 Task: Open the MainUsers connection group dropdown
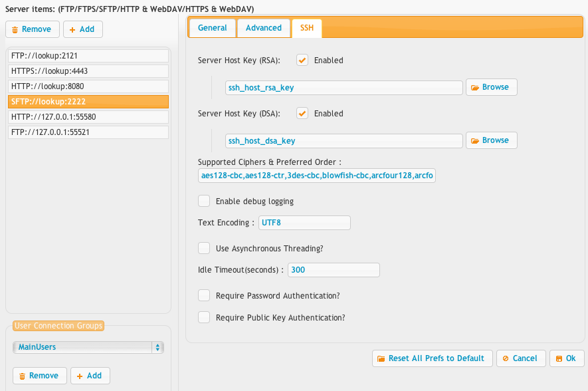point(88,347)
